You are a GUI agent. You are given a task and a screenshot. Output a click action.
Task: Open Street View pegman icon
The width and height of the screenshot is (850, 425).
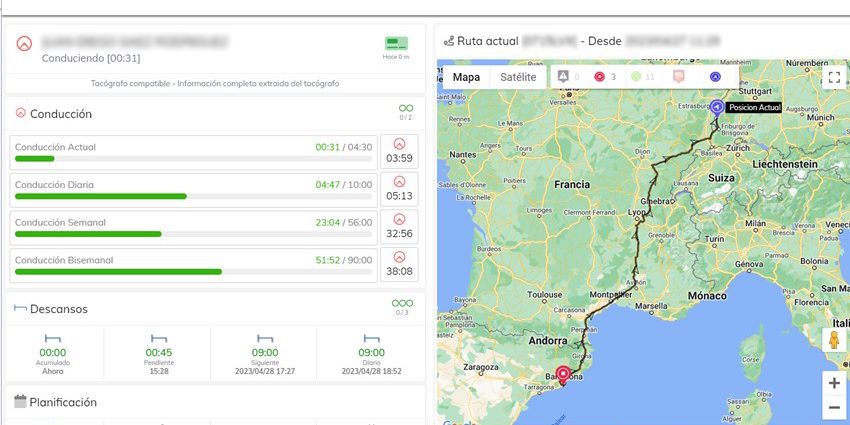coord(834,340)
